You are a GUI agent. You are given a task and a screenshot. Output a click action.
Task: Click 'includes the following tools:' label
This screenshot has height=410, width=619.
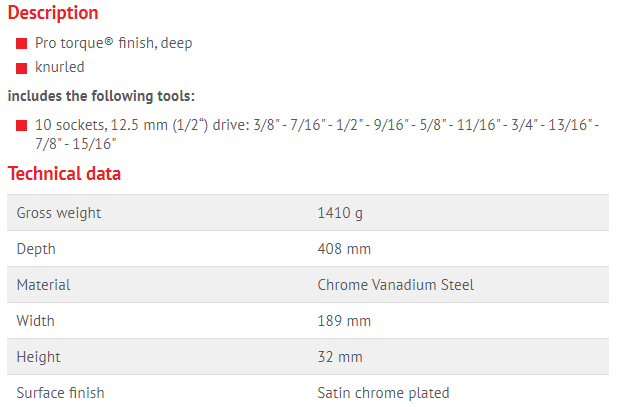pos(101,97)
